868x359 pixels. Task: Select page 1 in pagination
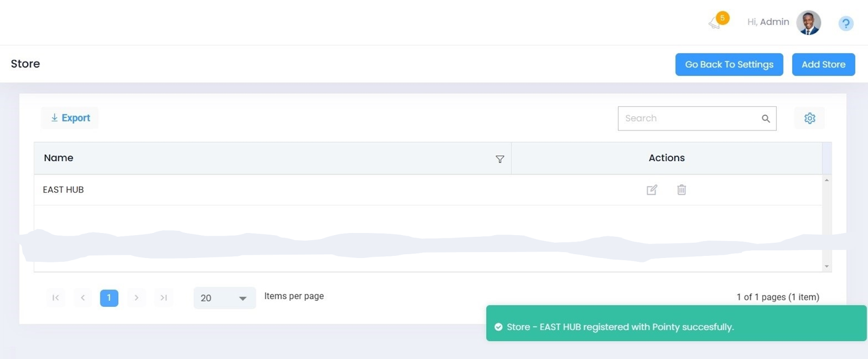click(x=109, y=298)
